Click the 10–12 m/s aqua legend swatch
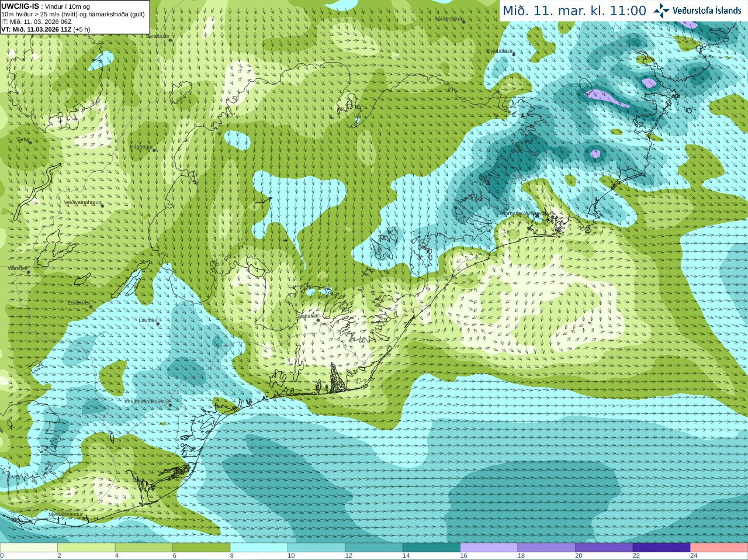Image resolution: width=748 pixels, height=560 pixels. point(317,548)
